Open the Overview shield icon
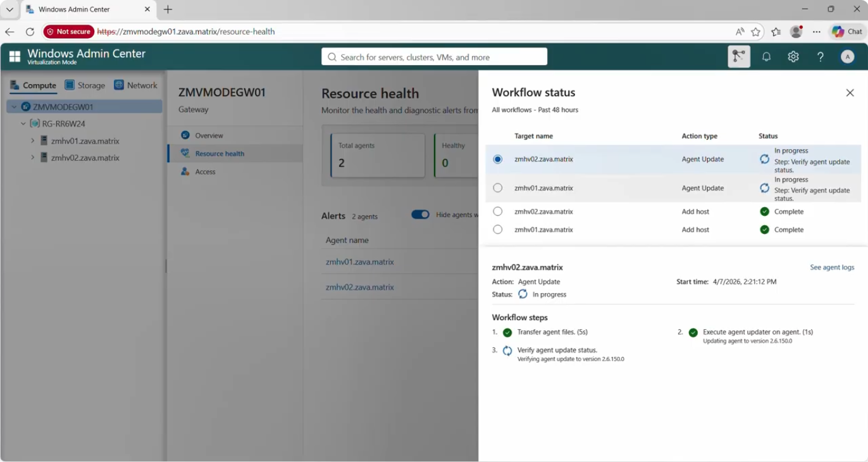The height and width of the screenshot is (462, 868). (186, 135)
